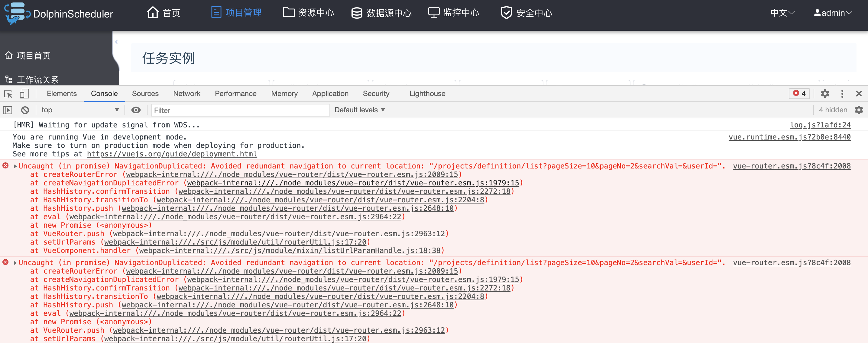Open the DevTools three-dot menu

click(x=842, y=94)
